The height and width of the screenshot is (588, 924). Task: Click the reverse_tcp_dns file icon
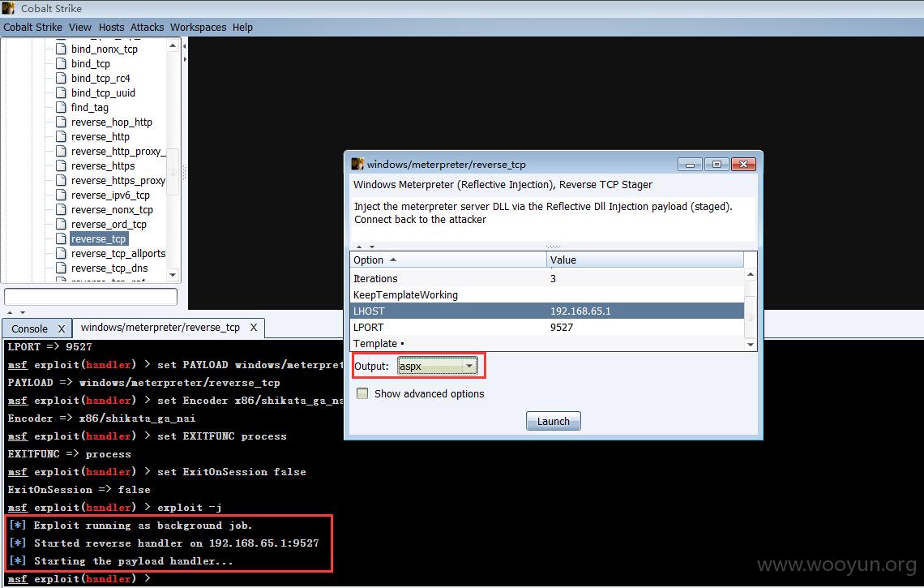coord(61,268)
